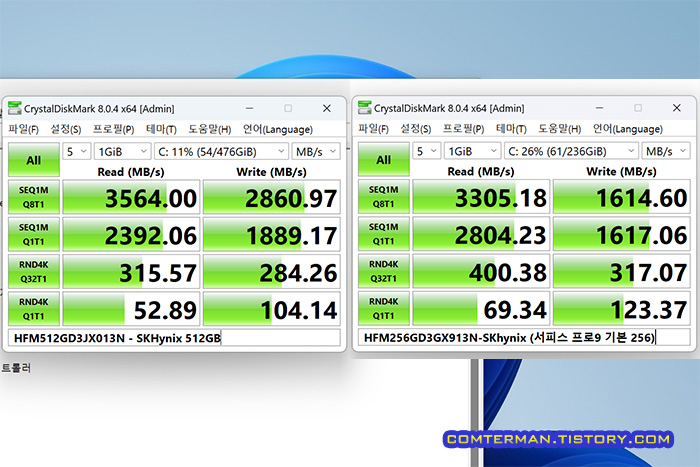The width and height of the screenshot is (700, 467).
Task: Click read result 2392.06
Action: coord(131,235)
